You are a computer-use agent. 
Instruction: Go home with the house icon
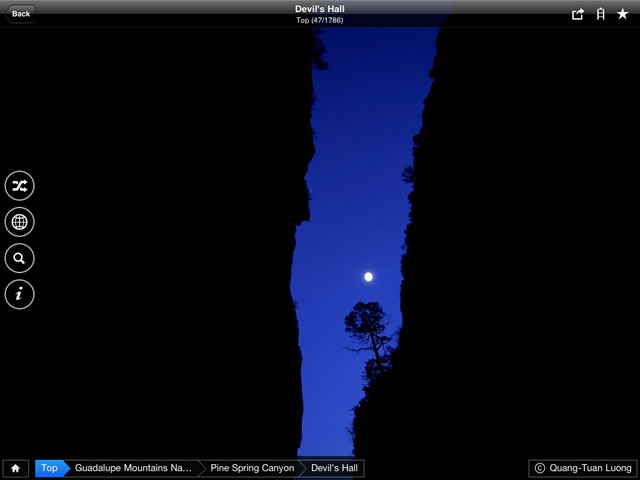click(x=16, y=468)
